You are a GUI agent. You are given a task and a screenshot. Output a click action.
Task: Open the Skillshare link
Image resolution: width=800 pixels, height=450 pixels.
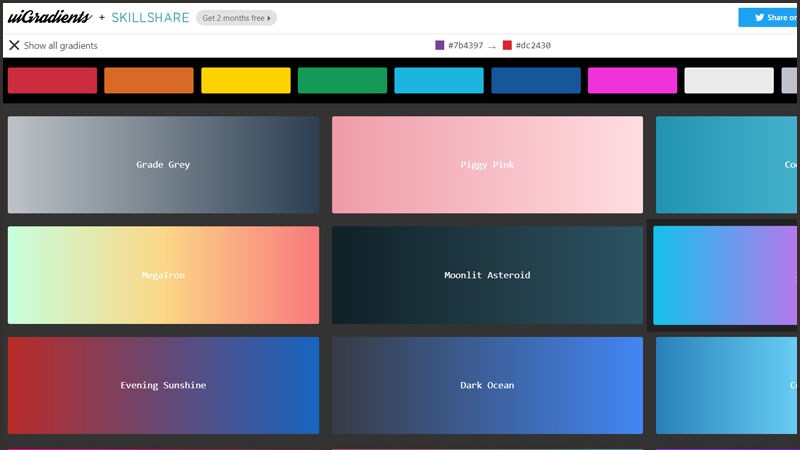[150, 17]
